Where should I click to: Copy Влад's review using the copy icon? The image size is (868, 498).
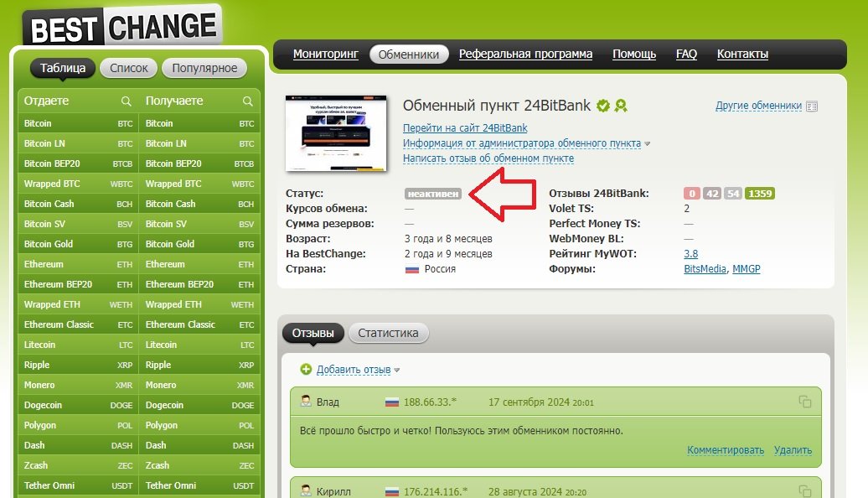click(805, 402)
